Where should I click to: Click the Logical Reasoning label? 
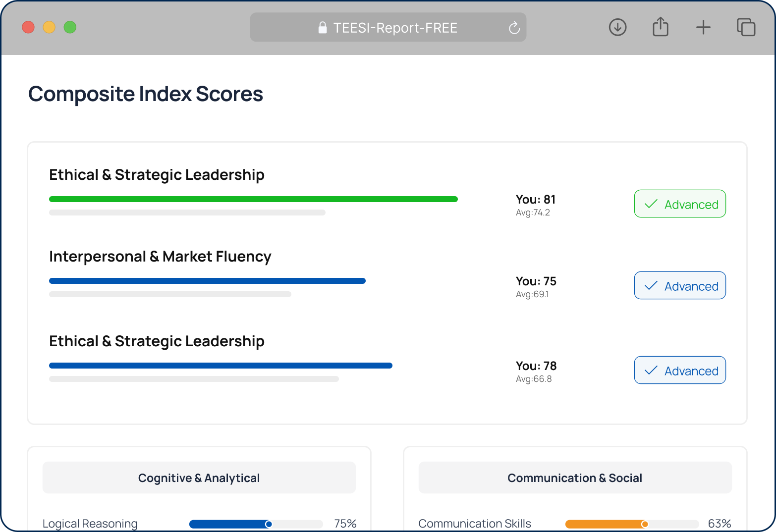coord(90,524)
